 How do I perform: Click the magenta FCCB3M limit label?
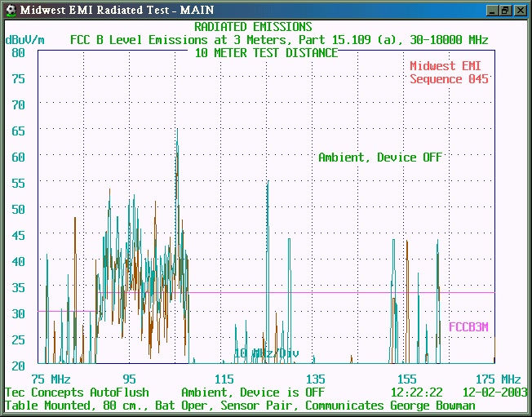(x=468, y=326)
